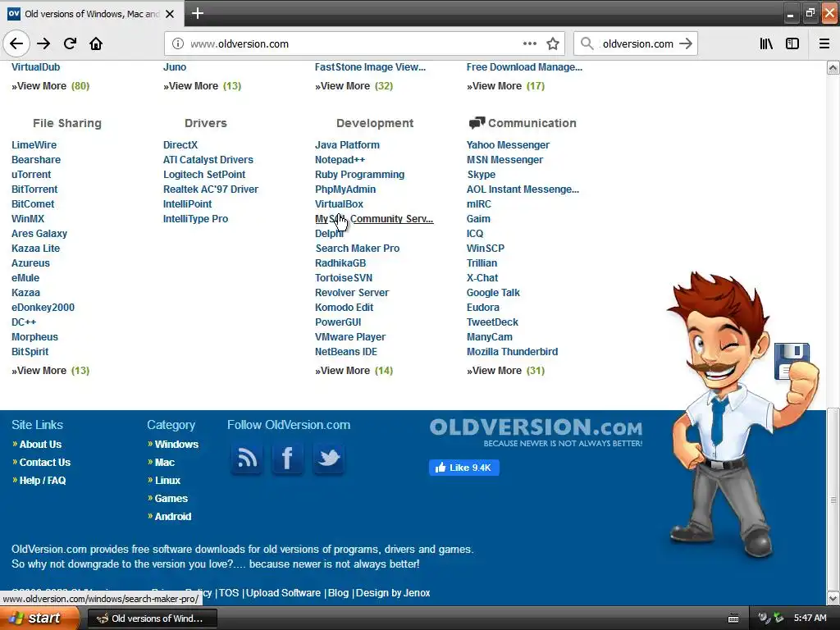Select Windows under footer Category
Image resolution: width=840 pixels, height=630 pixels.
[176, 445]
